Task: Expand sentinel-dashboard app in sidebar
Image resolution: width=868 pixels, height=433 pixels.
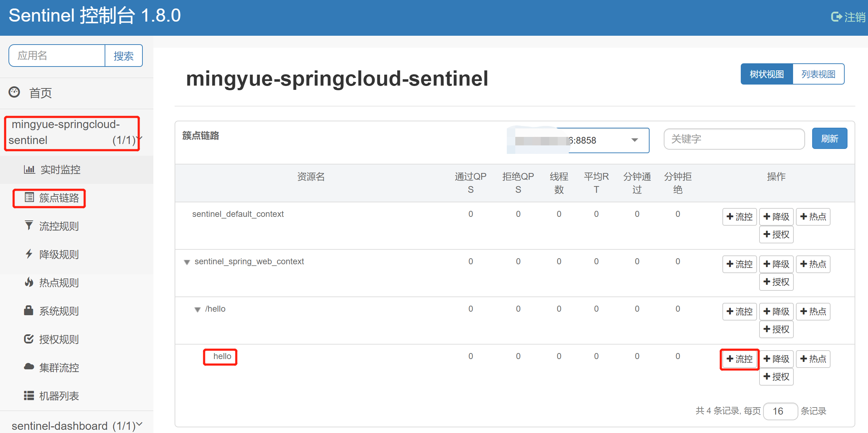Action: tap(77, 425)
